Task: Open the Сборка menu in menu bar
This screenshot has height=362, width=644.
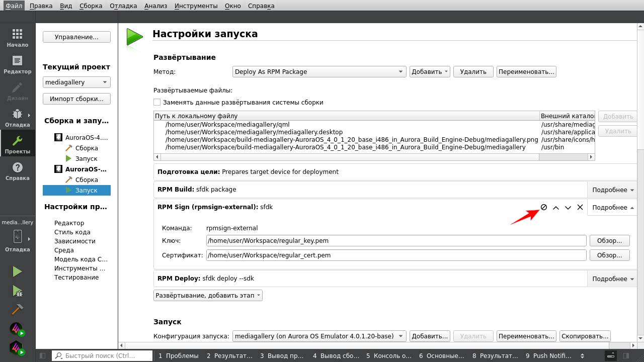Action: click(x=91, y=6)
